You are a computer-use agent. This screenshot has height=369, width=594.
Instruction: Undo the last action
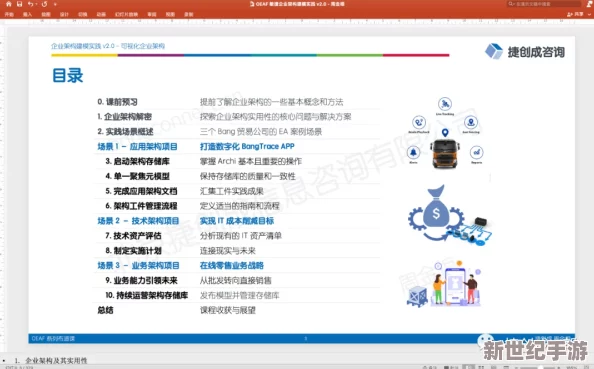point(30,4)
